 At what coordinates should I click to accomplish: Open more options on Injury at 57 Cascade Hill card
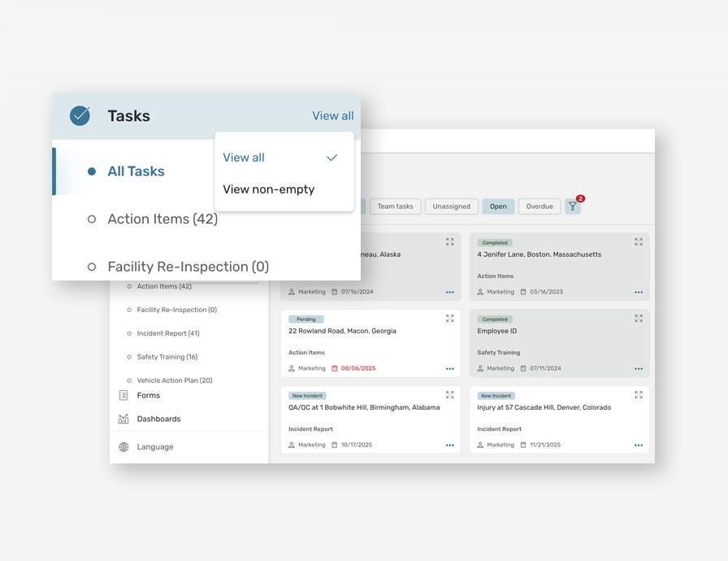(639, 446)
